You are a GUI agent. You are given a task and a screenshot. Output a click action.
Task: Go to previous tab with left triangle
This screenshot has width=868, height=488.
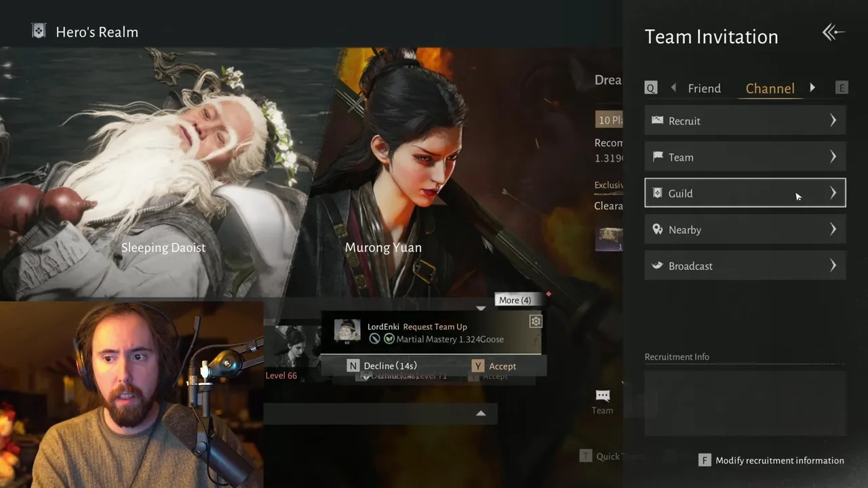click(673, 87)
